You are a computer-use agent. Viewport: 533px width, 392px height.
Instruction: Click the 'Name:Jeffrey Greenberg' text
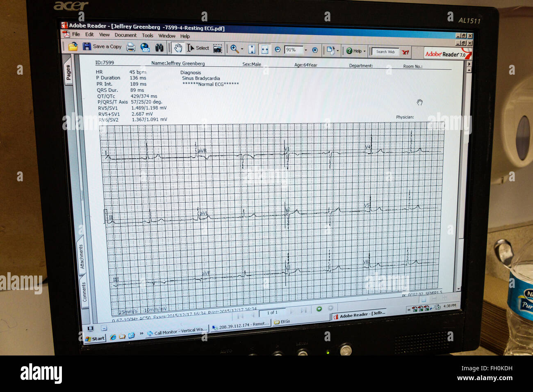(x=178, y=64)
